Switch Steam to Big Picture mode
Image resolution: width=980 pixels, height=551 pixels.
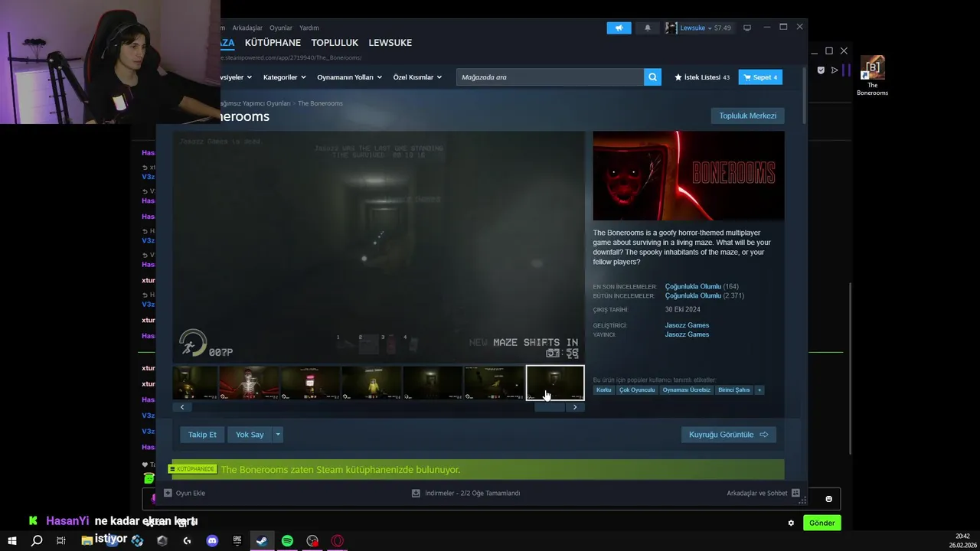(747, 28)
